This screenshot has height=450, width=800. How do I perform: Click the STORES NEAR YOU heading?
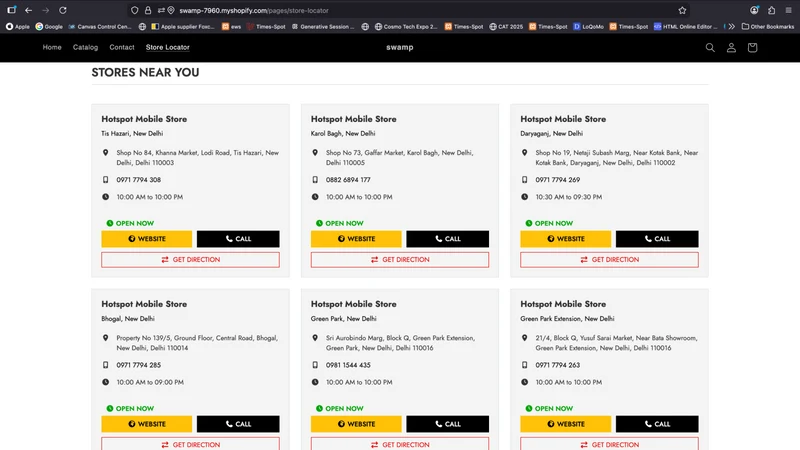[145, 72]
